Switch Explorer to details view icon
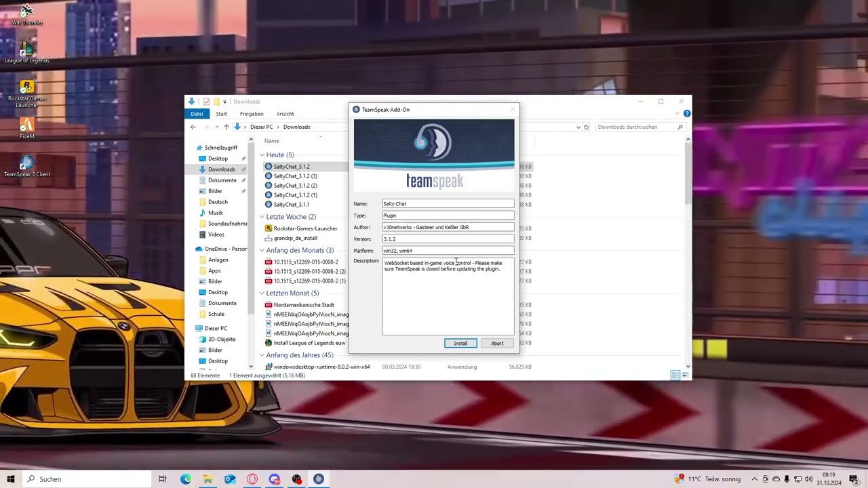Viewport: 868px width, 488px height. pos(675,375)
